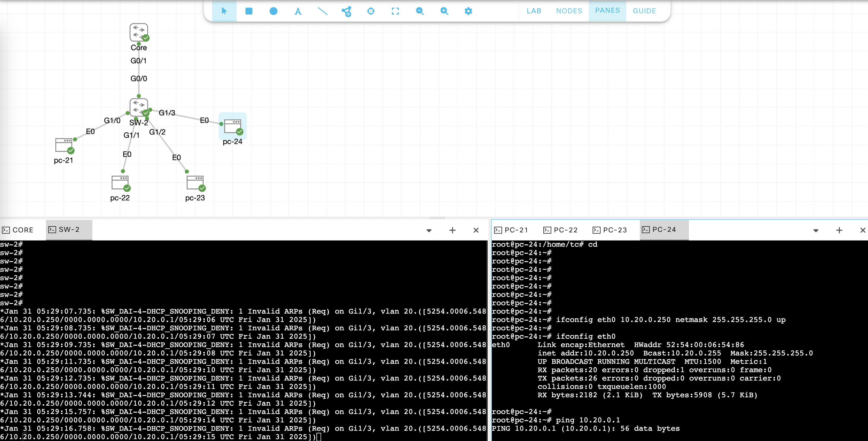
Task: Click the add node/link icon
Action: point(346,11)
